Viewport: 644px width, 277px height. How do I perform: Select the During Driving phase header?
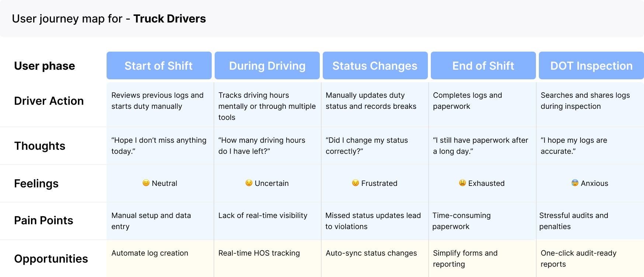(267, 66)
